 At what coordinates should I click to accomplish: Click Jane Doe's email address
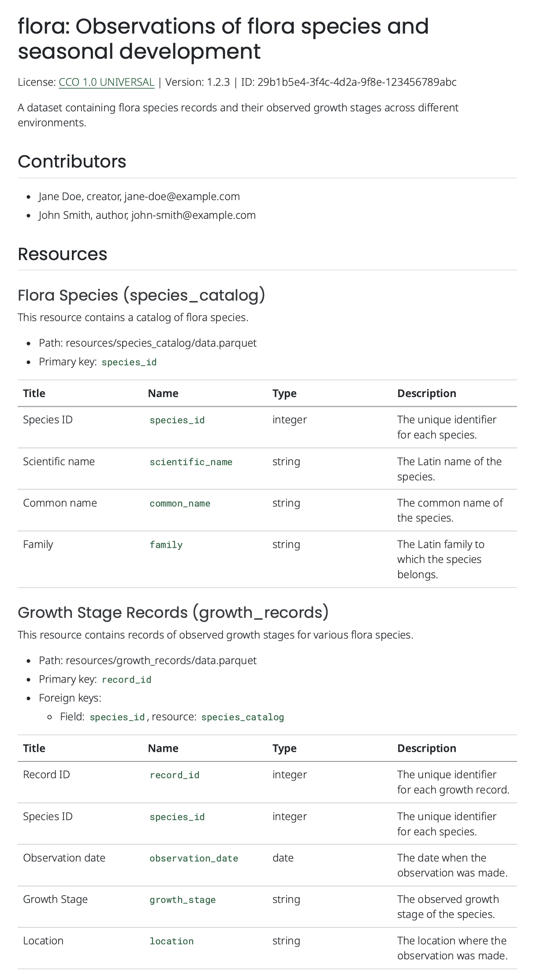[x=182, y=197]
